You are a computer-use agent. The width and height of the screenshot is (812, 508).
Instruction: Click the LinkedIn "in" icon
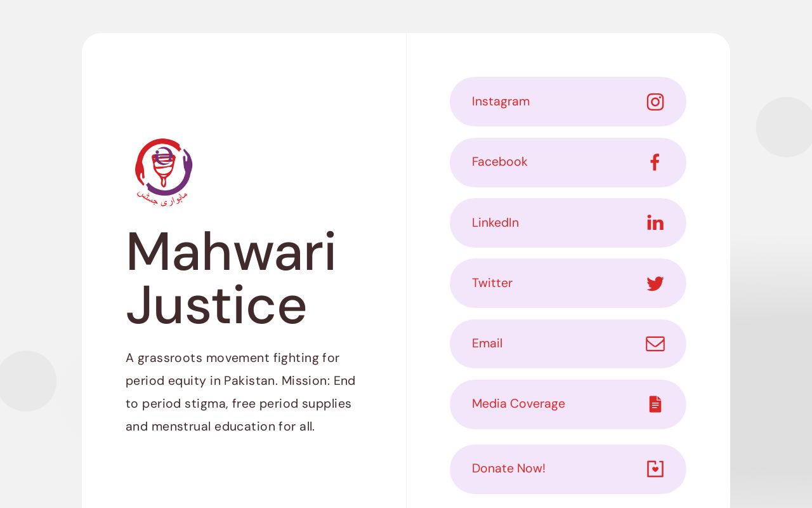point(655,222)
